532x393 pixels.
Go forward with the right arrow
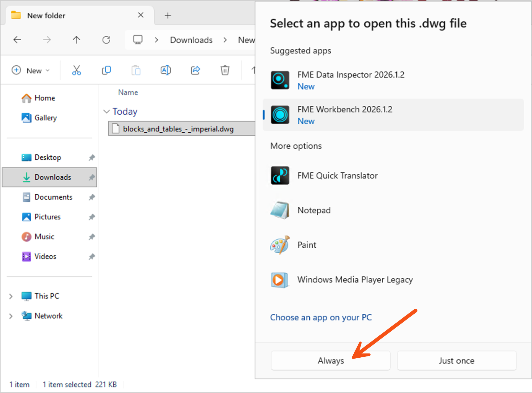pos(47,40)
